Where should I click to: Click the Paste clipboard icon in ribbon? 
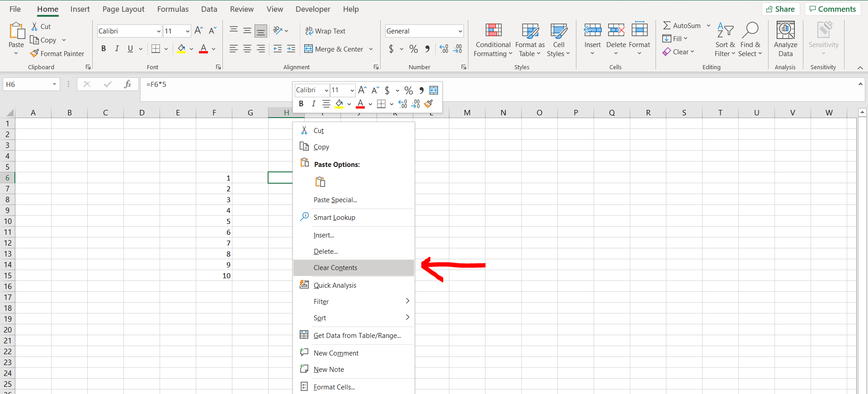pyautogui.click(x=17, y=31)
